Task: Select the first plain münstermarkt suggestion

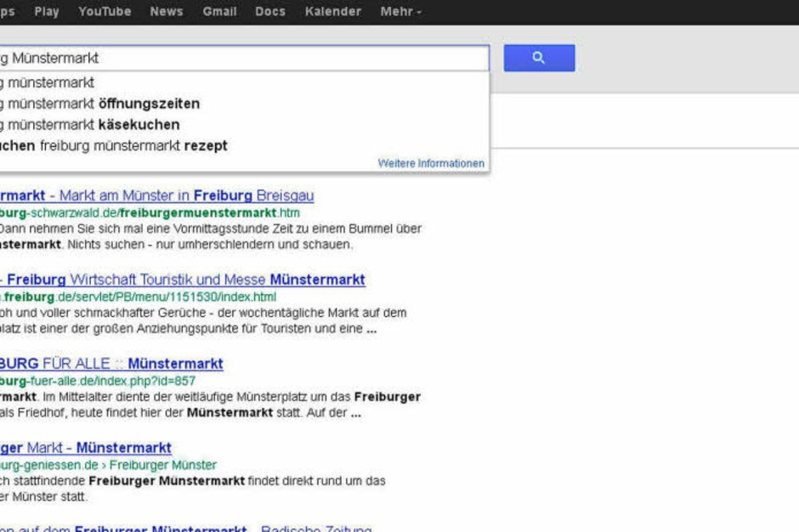Action: tap(245, 82)
